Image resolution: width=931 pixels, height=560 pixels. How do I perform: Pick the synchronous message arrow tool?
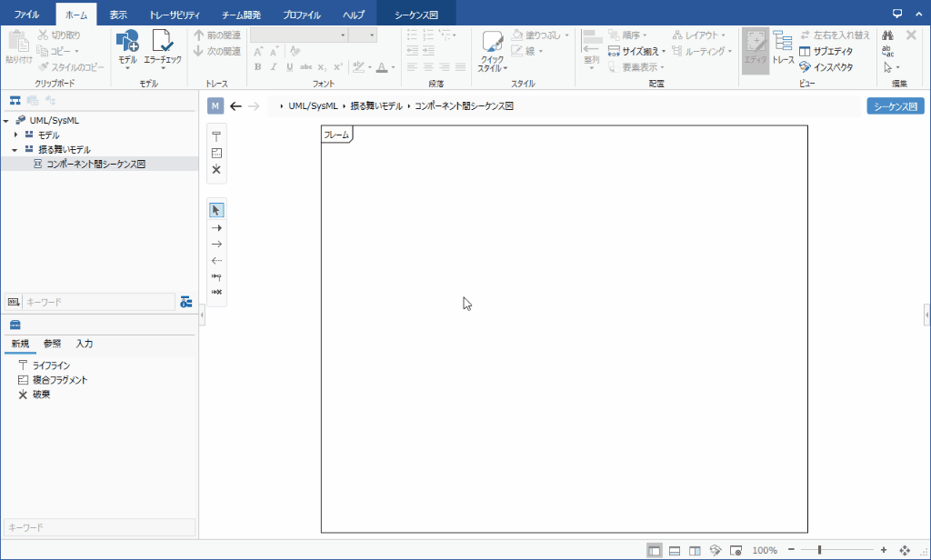tap(216, 228)
